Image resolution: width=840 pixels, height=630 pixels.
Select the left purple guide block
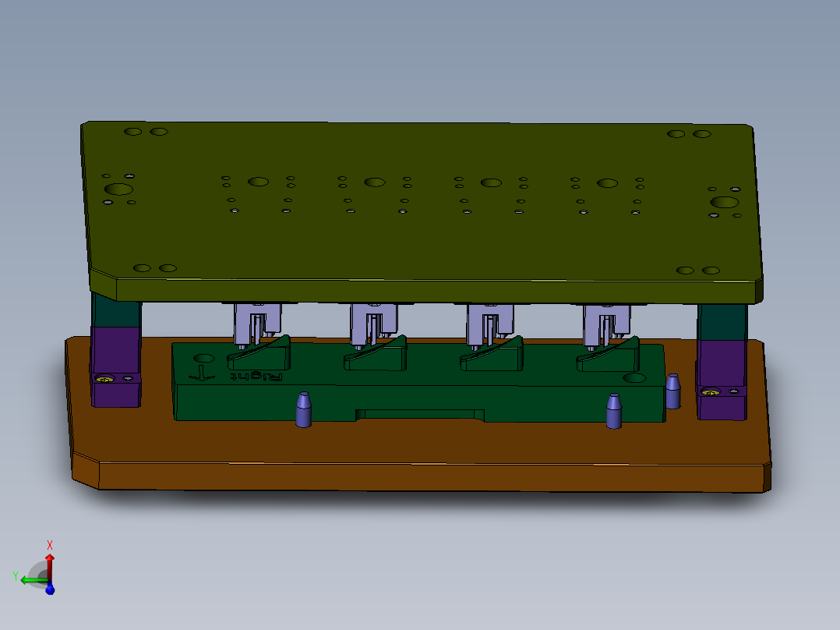[x=115, y=366]
